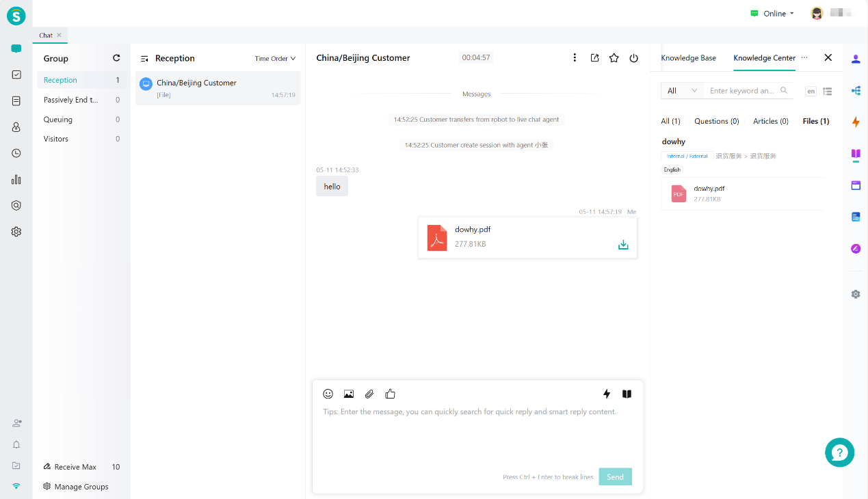Click the transfer session icon
The image size is (868, 499).
[x=594, y=58]
